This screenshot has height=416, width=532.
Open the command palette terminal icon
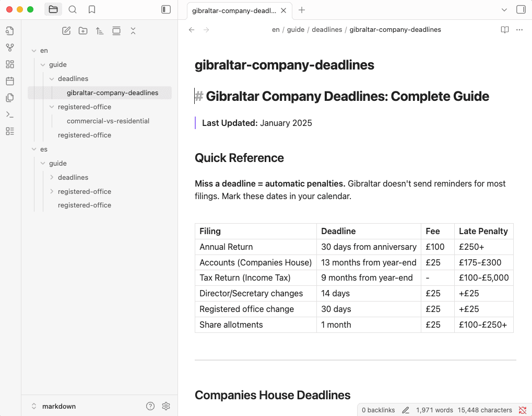tap(9, 114)
